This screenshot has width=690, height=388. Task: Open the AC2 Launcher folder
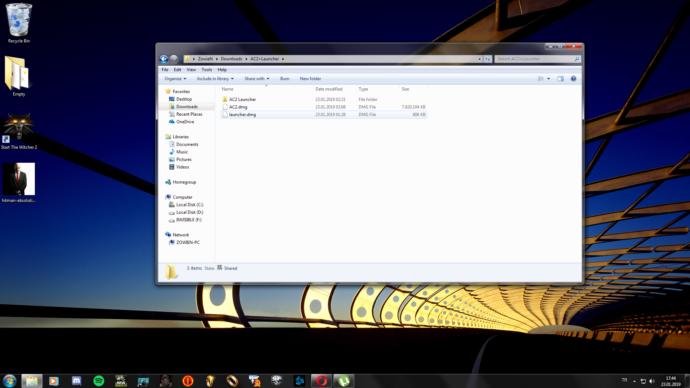[x=242, y=99]
